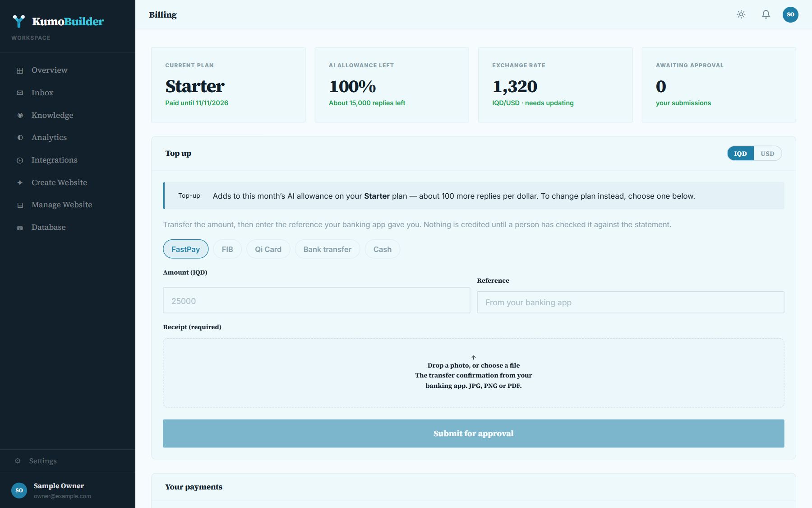This screenshot has height=508, width=812.
Task: Switch currency to IQD
Action: (x=740, y=154)
